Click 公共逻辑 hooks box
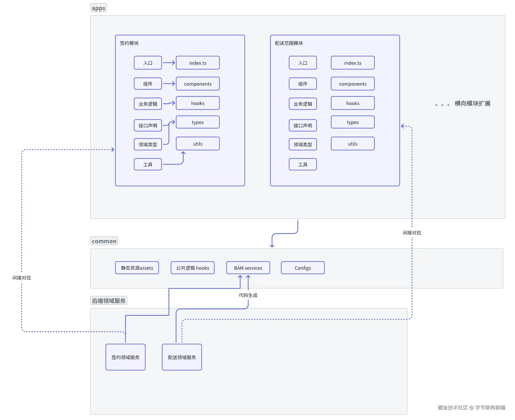Viewport: 515px width, 420px height. pos(192,268)
